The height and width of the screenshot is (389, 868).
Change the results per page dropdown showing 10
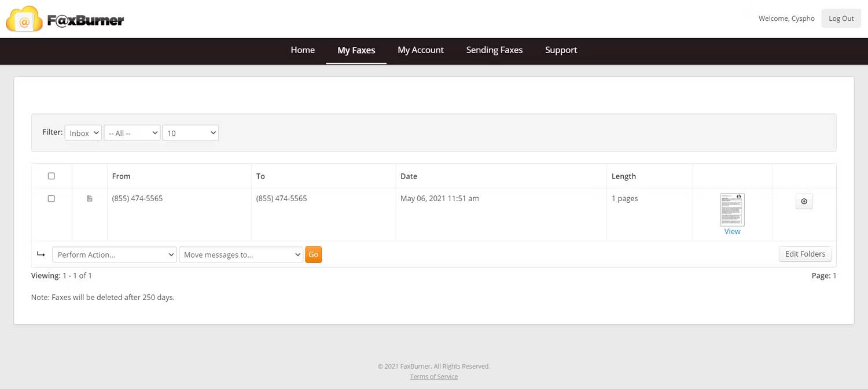(x=190, y=133)
